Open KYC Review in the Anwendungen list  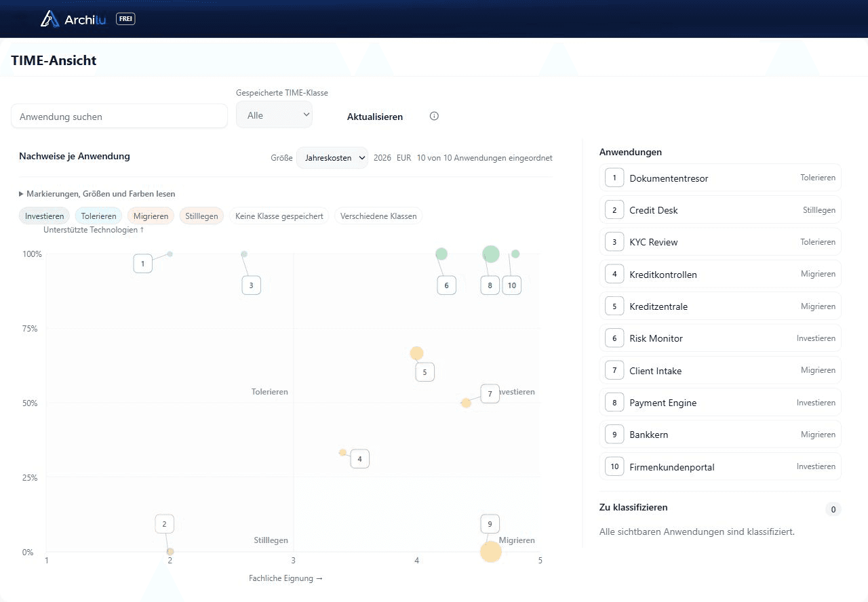coord(720,242)
